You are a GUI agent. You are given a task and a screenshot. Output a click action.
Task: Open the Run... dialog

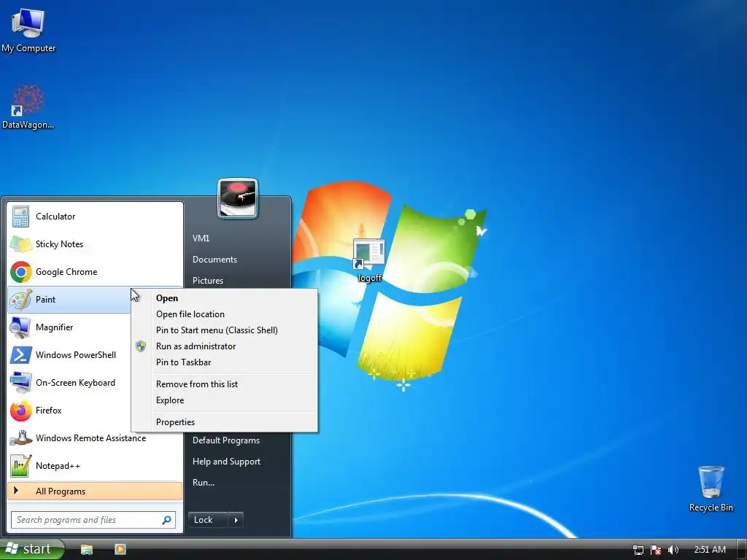[x=204, y=483]
